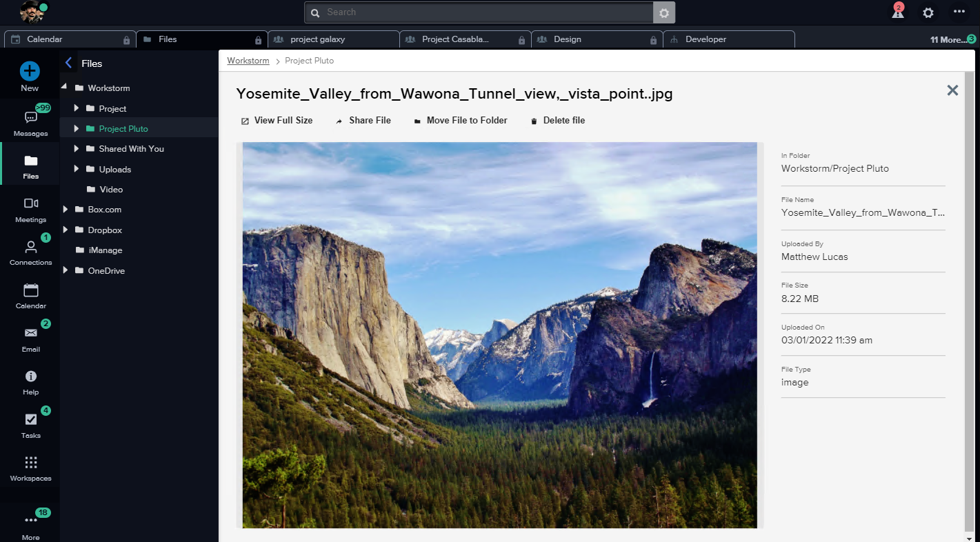The height and width of the screenshot is (542, 980).
Task: Click the Workstorm breadcrumb link
Action: pyautogui.click(x=248, y=61)
